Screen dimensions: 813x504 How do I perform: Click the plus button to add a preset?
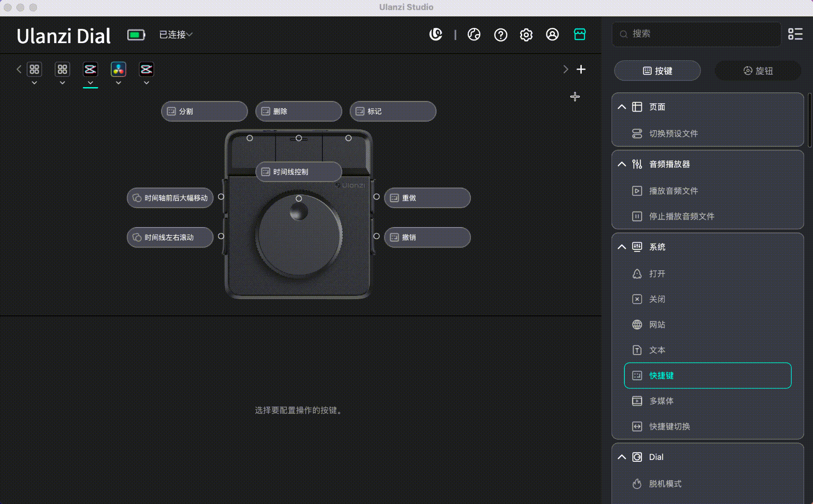[581, 69]
